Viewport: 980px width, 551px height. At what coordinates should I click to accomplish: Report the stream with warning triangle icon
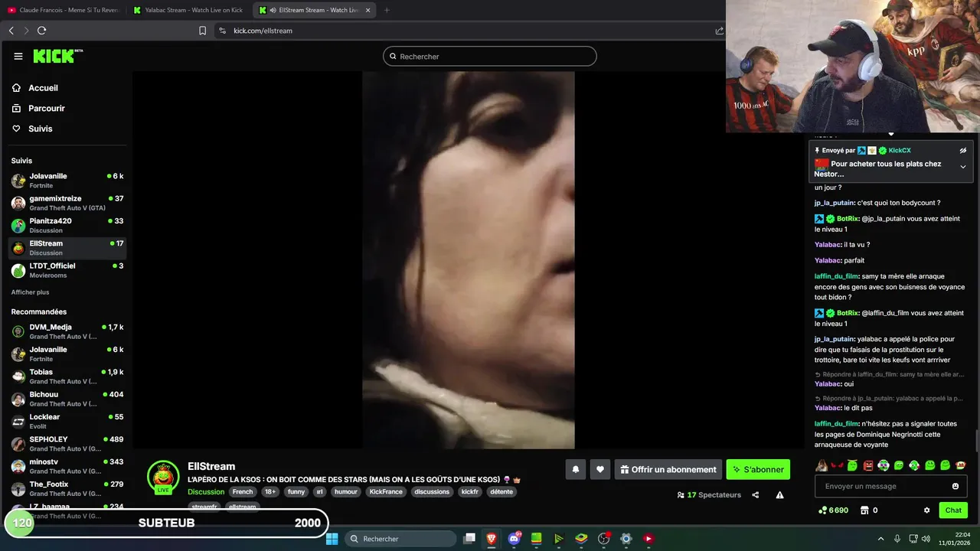(x=779, y=495)
